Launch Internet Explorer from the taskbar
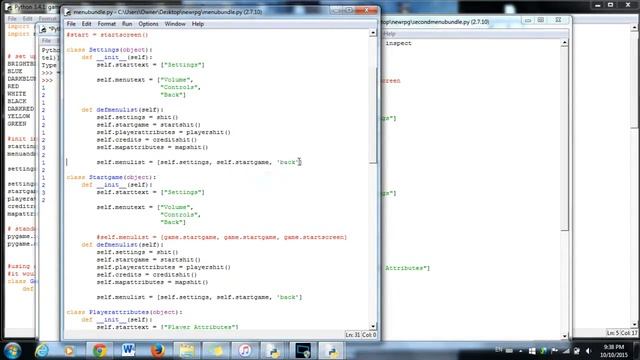This screenshot has height=360, width=640. (42, 351)
